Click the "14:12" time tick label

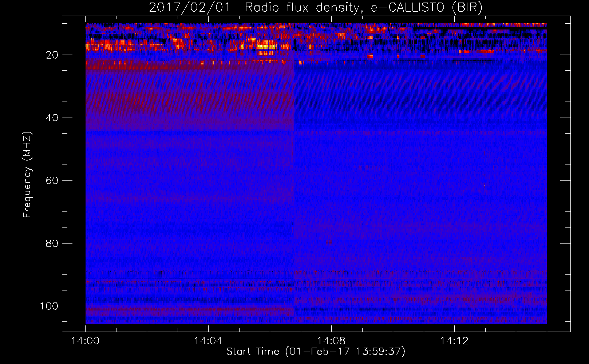click(x=454, y=341)
